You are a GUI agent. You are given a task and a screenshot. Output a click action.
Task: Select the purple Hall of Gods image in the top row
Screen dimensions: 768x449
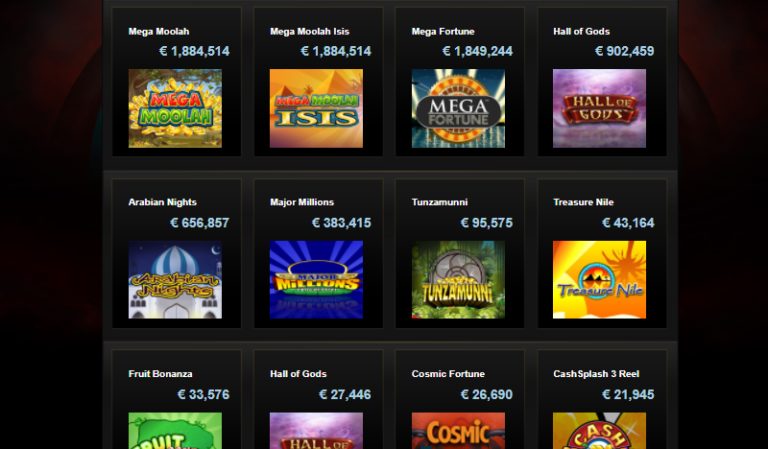click(600, 108)
